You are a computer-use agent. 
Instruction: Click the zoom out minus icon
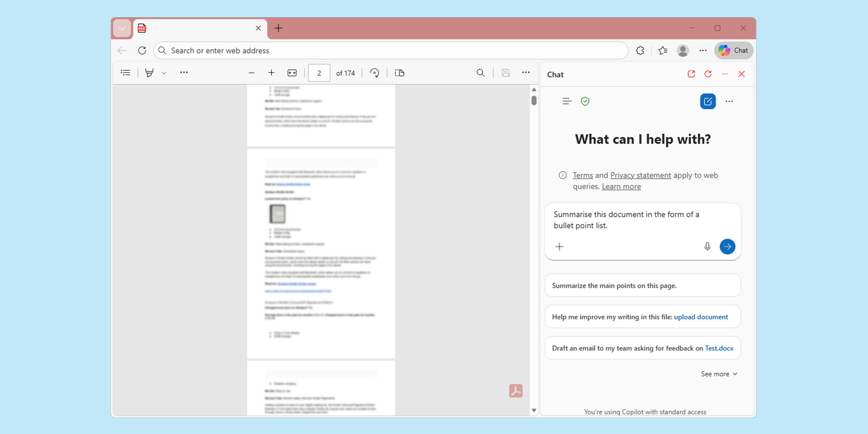(251, 73)
